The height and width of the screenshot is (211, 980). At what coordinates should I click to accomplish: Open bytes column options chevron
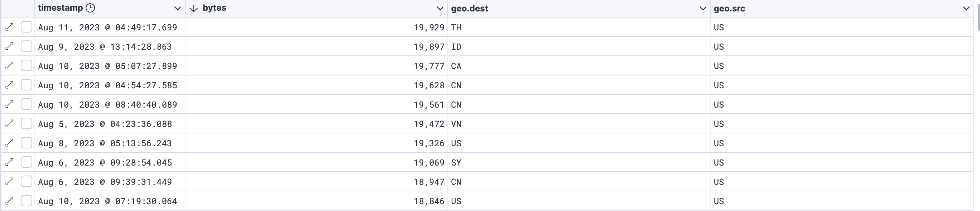(440, 8)
